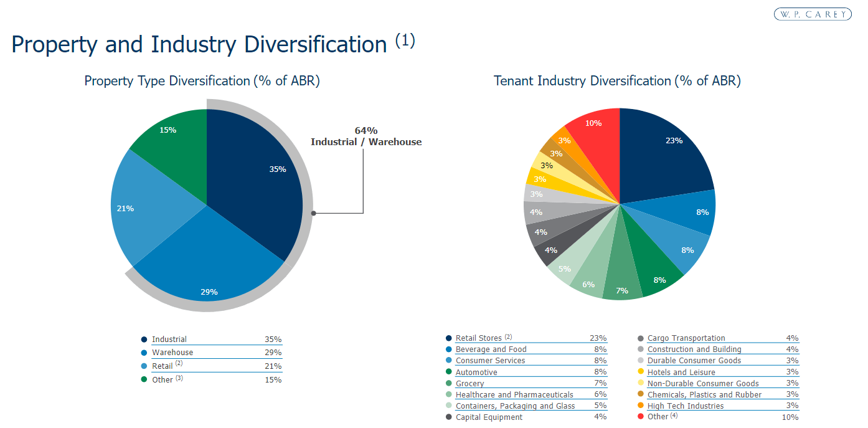868x428 pixels.
Task: Click the Retail Stores legend dot
Action: pyautogui.click(x=450, y=338)
